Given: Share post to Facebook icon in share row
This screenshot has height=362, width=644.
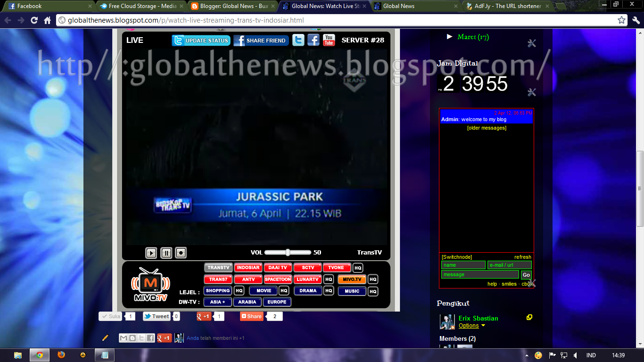Looking at the screenshot, I should coord(150,338).
